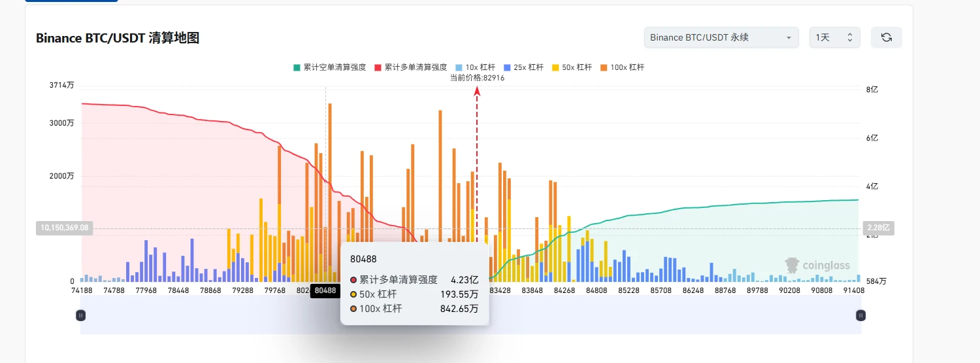Click the dropdown arrow in pair selector
This screenshot has height=363, width=980.
click(x=789, y=38)
